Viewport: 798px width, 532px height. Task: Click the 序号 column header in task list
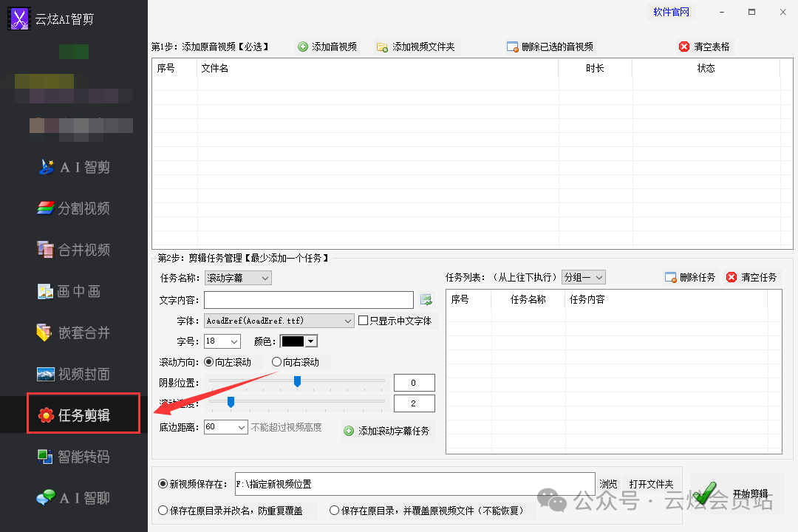468,299
